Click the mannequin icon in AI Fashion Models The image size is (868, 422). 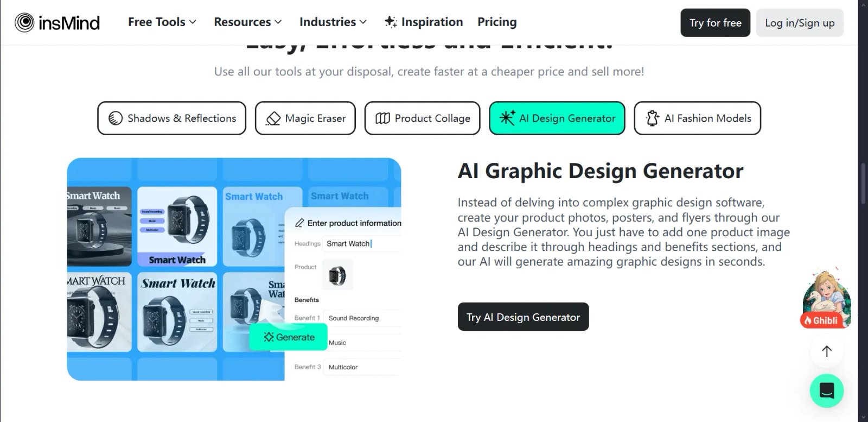click(653, 118)
